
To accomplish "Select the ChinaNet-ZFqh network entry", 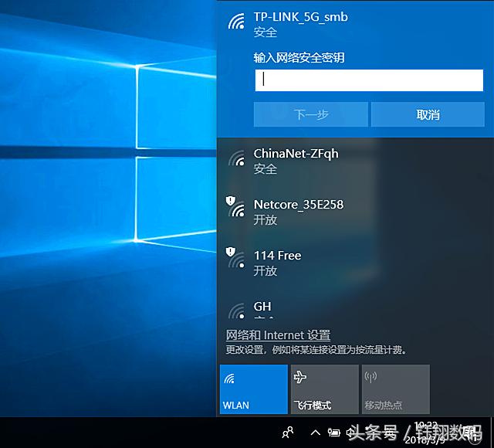I will [355, 161].
